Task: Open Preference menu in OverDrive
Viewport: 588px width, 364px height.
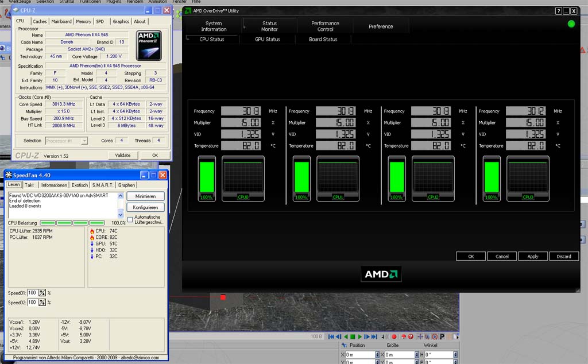Action: 381,26
